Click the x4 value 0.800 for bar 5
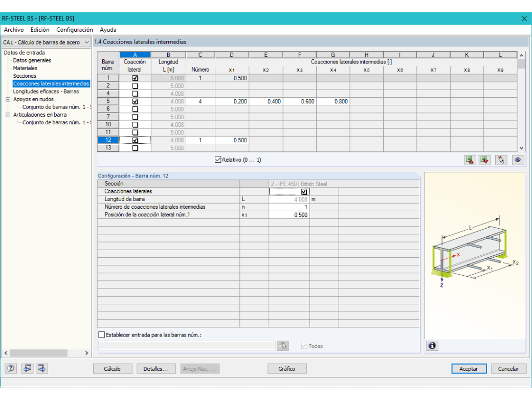Screen dimensions: 532x400 point(333,101)
